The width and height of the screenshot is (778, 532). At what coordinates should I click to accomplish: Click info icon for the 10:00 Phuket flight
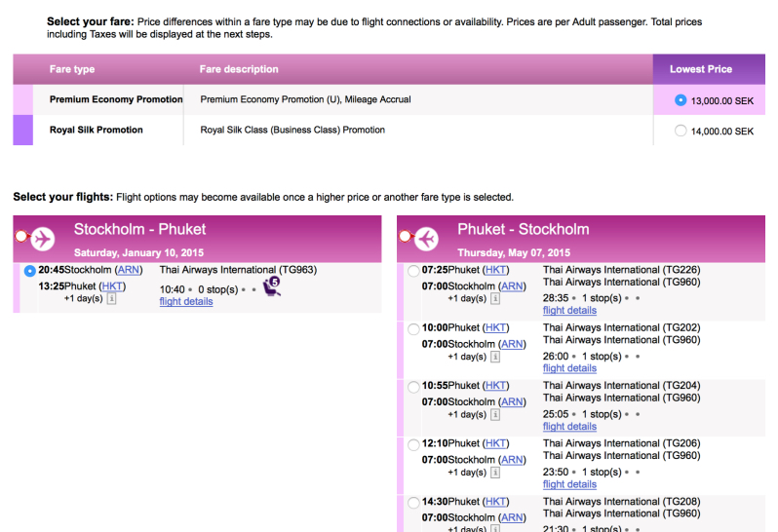[494, 357]
